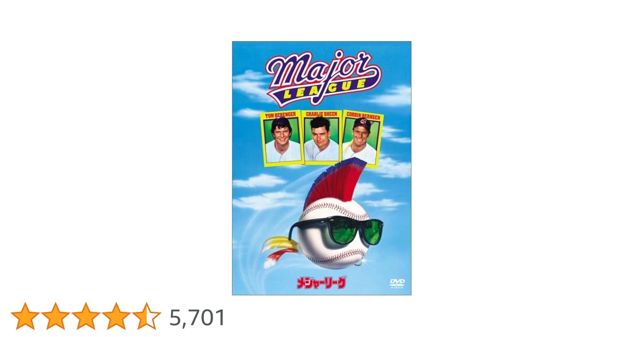Open the 5,701 ratings count

pyautogui.click(x=197, y=317)
